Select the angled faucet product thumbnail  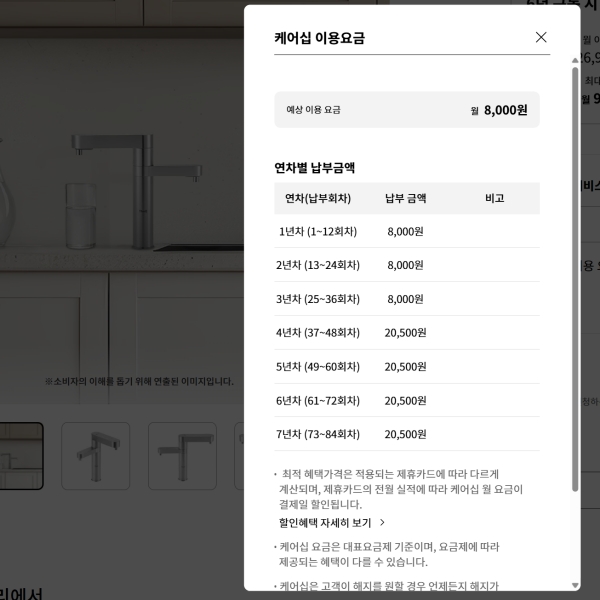[x=96, y=456]
